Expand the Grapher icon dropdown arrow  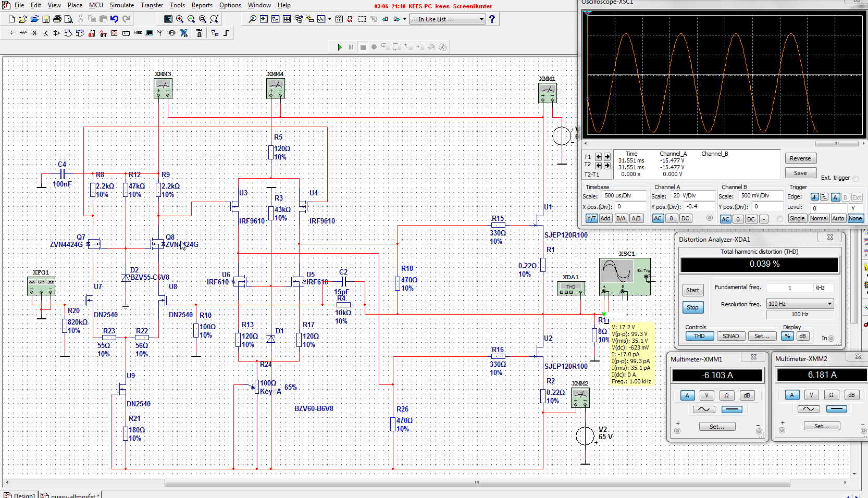coord(329,19)
